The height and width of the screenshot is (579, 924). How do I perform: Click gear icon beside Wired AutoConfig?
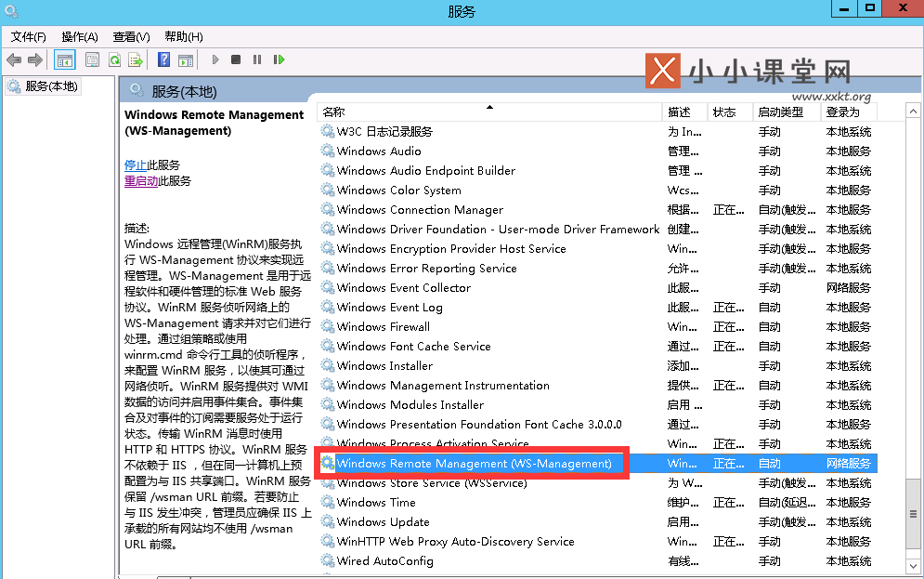[x=327, y=560]
